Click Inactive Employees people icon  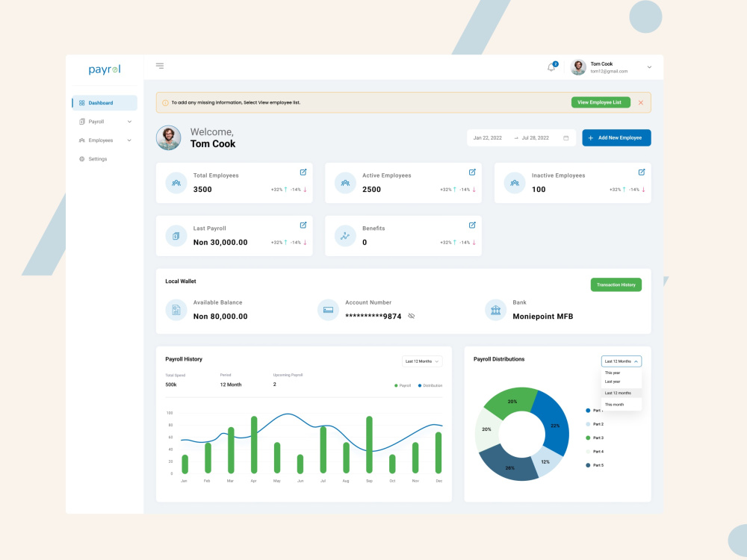click(515, 183)
